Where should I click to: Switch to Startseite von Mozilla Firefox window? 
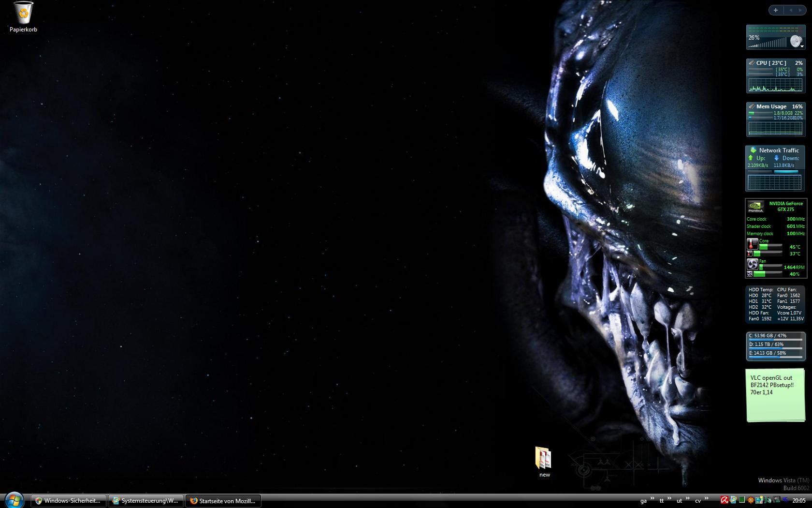click(223, 501)
